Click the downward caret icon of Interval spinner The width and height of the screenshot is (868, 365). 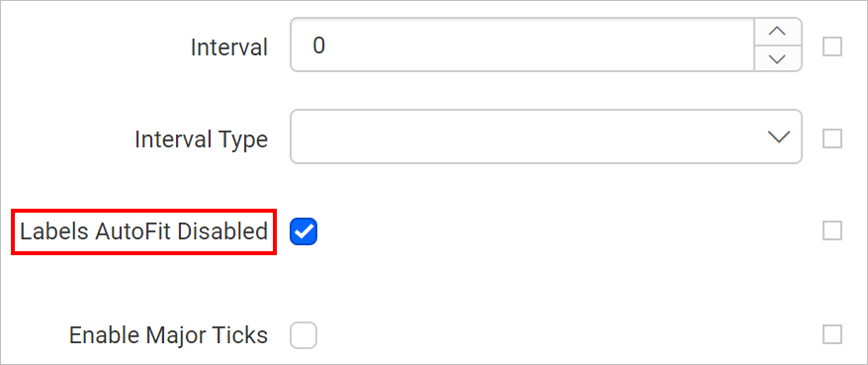coord(778,58)
